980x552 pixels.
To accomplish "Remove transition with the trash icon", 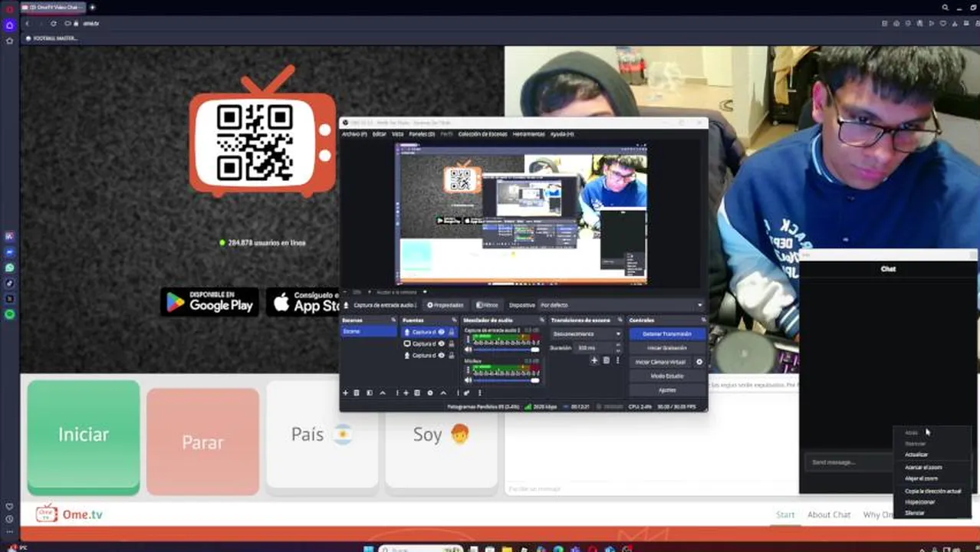I will point(607,360).
